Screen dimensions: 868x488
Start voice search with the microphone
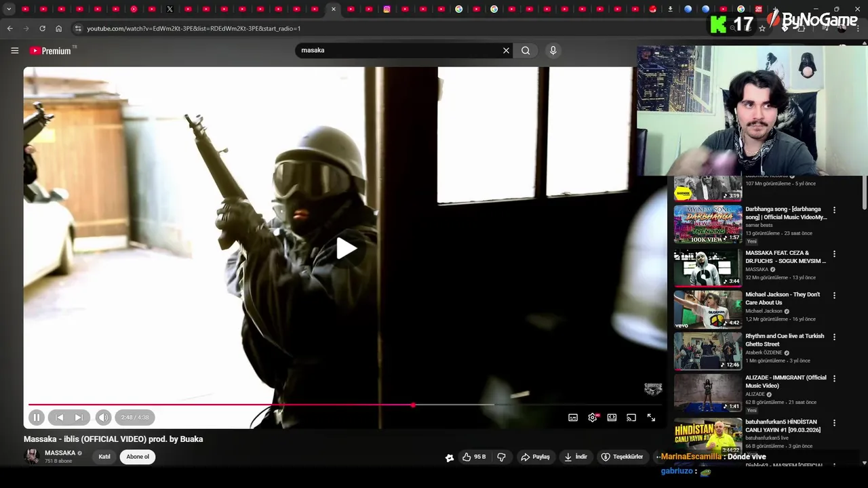[x=553, y=50]
